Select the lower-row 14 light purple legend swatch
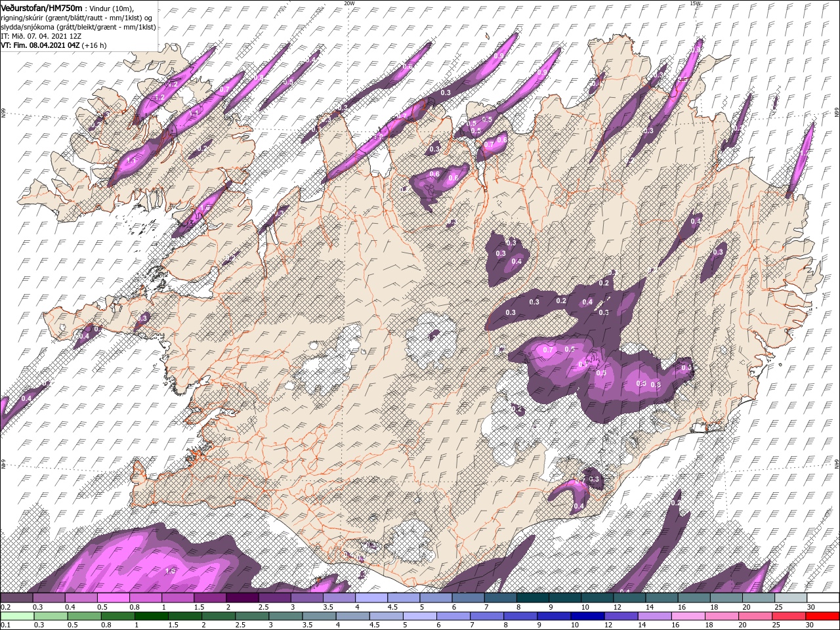This screenshot has width=840, height=630. tap(655, 616)
